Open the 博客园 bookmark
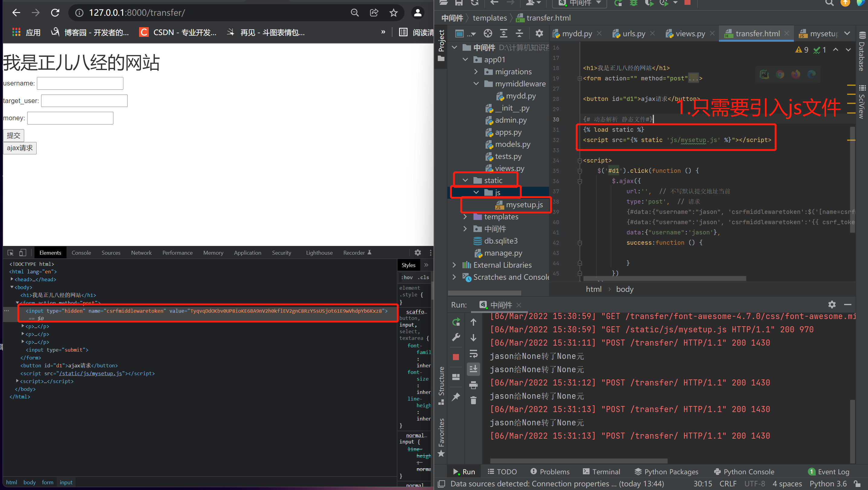 (89, 32)
